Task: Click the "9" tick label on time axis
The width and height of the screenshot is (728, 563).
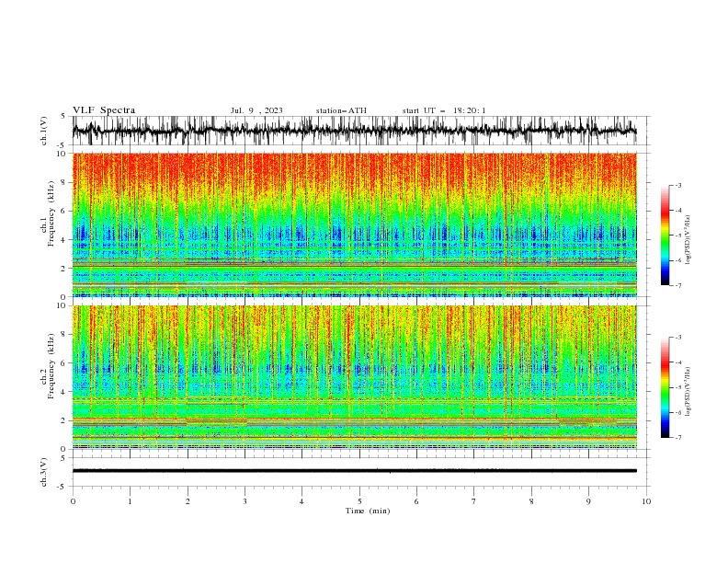Action: click(x=588, y=501)
